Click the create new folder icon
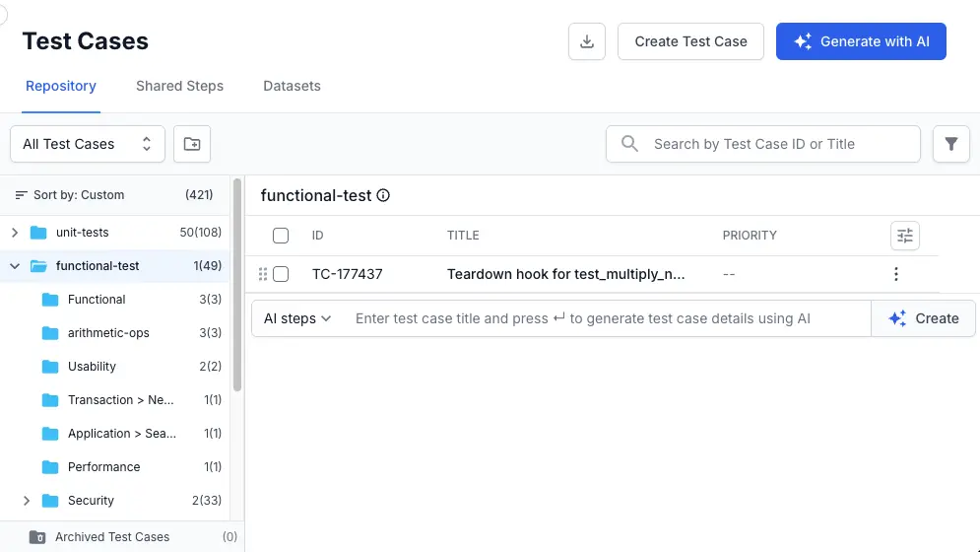This screenshot has height=552, width=980. pos(192,144)
